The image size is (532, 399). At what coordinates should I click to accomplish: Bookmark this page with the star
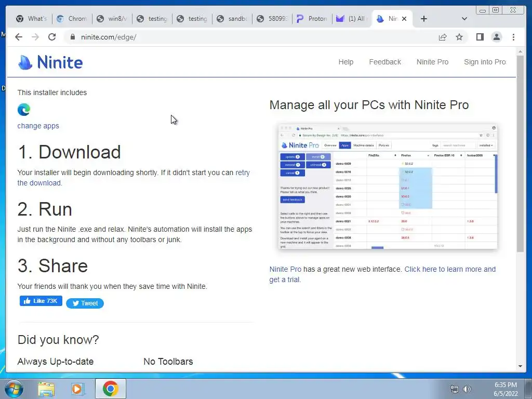coord(459,37)
